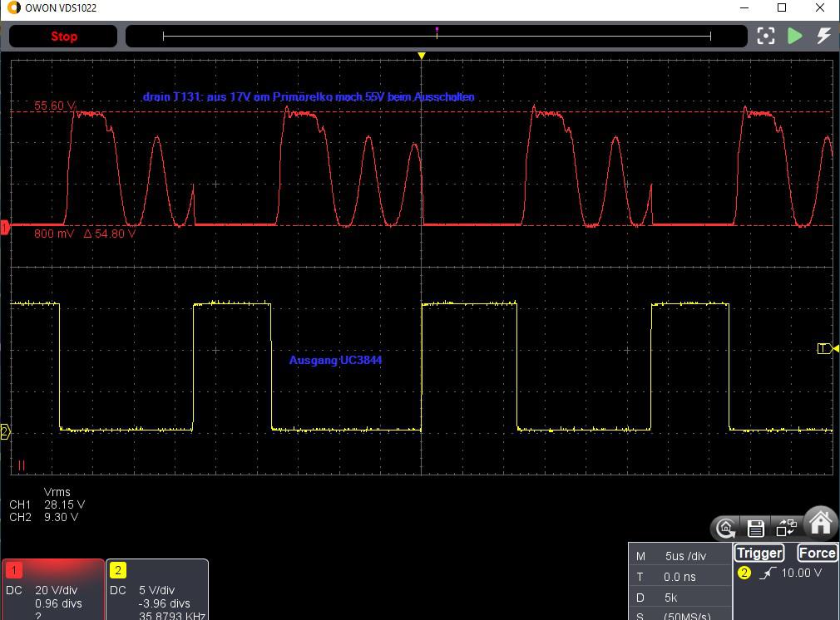Toggle channel 1 red badge
Screen dimensions: 840x620
tap(14, 570)
